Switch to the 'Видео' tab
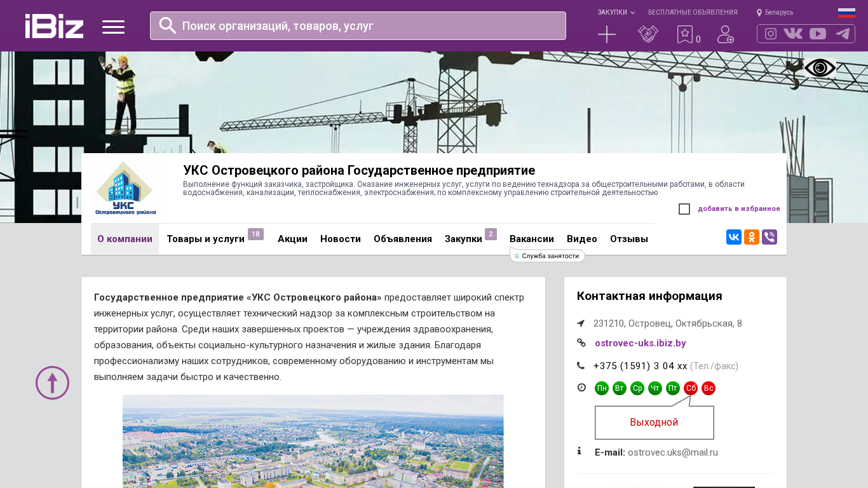This screenshot has height=488, width=868. click(582, 239)
